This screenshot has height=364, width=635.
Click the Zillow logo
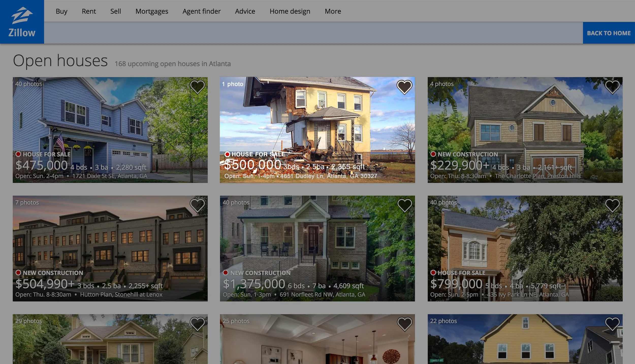[x=22, y=22]
